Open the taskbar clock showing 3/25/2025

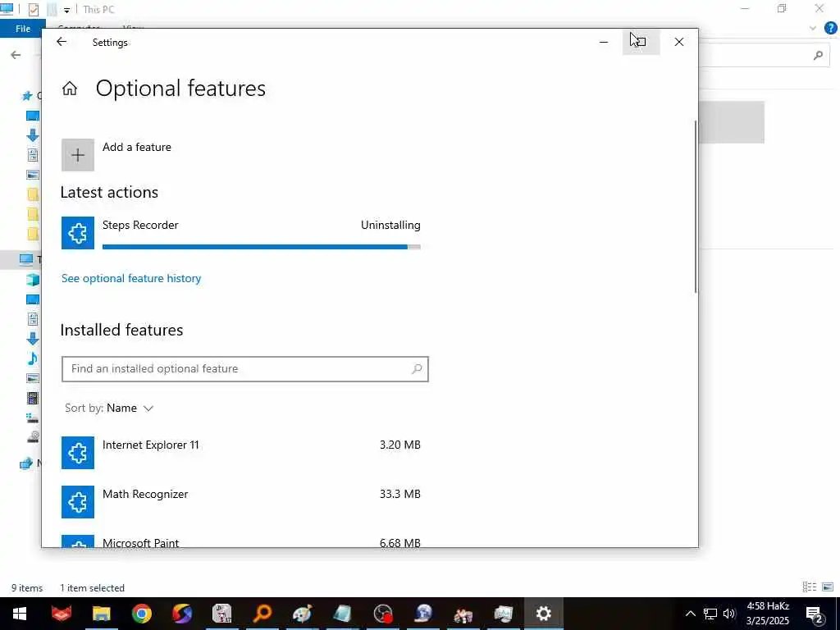click(768, 614)
